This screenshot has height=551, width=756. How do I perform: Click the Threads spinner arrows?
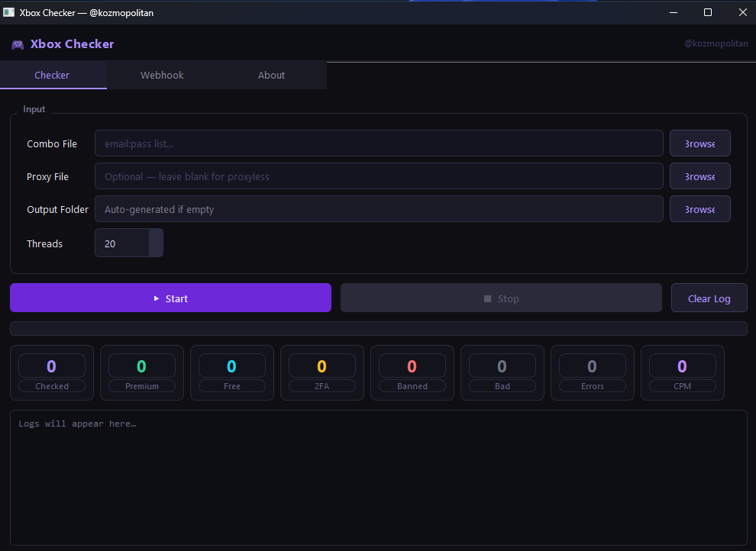[156, 243]
